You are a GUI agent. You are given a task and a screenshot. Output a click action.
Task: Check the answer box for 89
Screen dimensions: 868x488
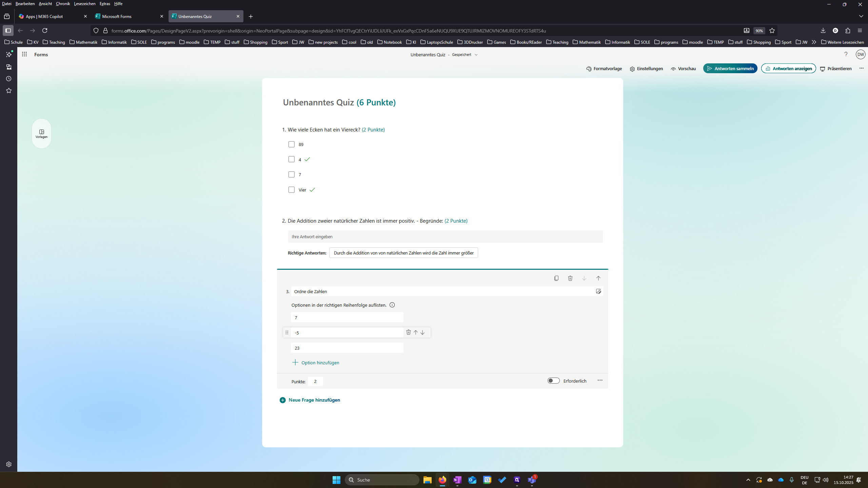pos(291,144)
